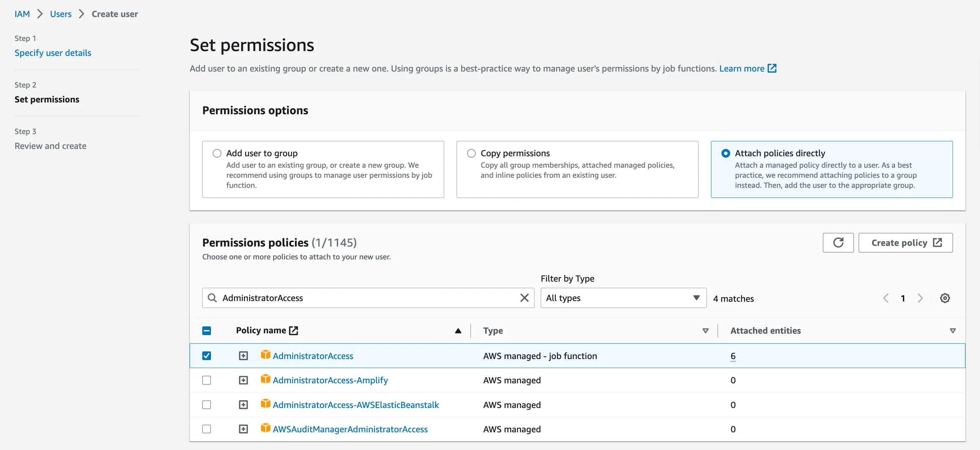
Task: Select the Add user to group option
Action: click(x=217, y=153)
